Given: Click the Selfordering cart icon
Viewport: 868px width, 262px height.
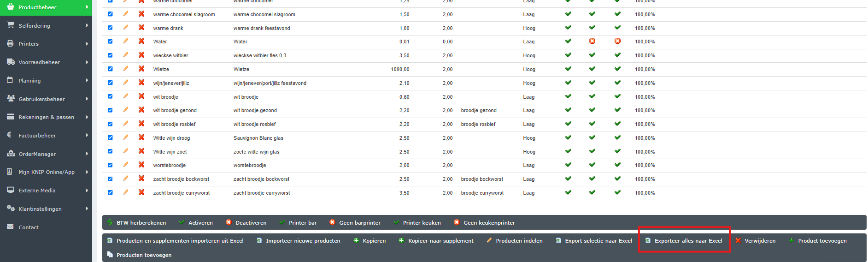Looking at the screenshot, I should 10,25.
